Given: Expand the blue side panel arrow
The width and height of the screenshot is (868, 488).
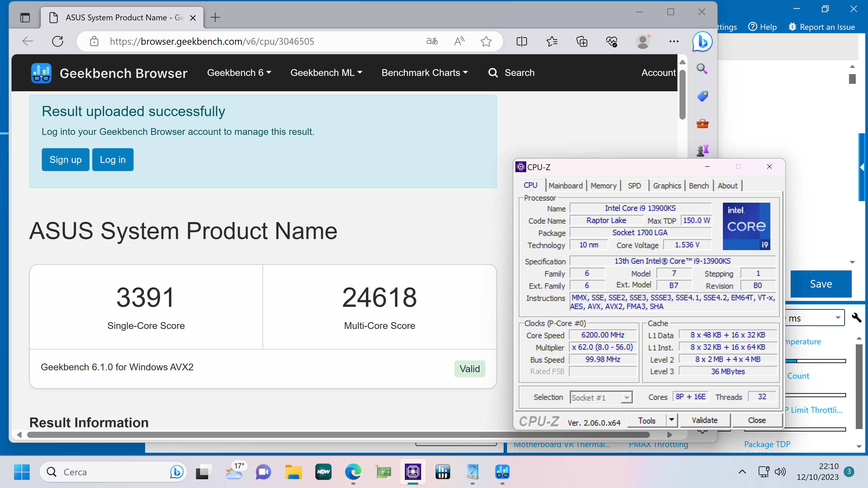Looking at the screenshot, I should 862,167.
